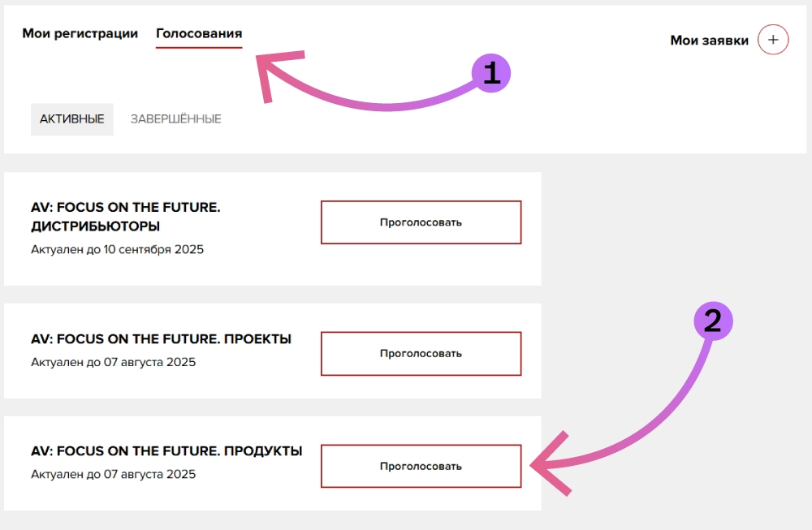
Task: Open the AV: Focus on the Future. ПРОЕКТЫ title
Action: coord(161,338)
